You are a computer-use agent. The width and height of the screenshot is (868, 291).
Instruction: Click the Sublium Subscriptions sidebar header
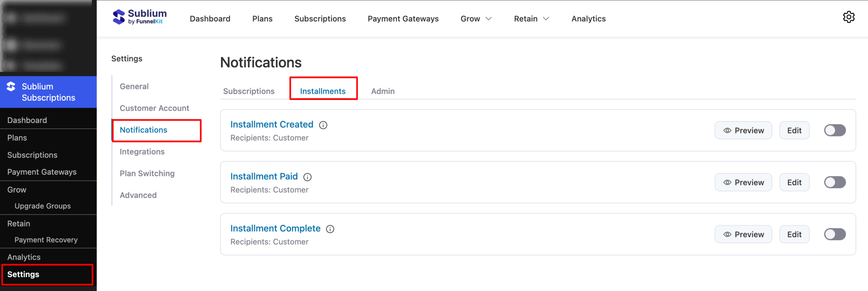coord(48,92)
